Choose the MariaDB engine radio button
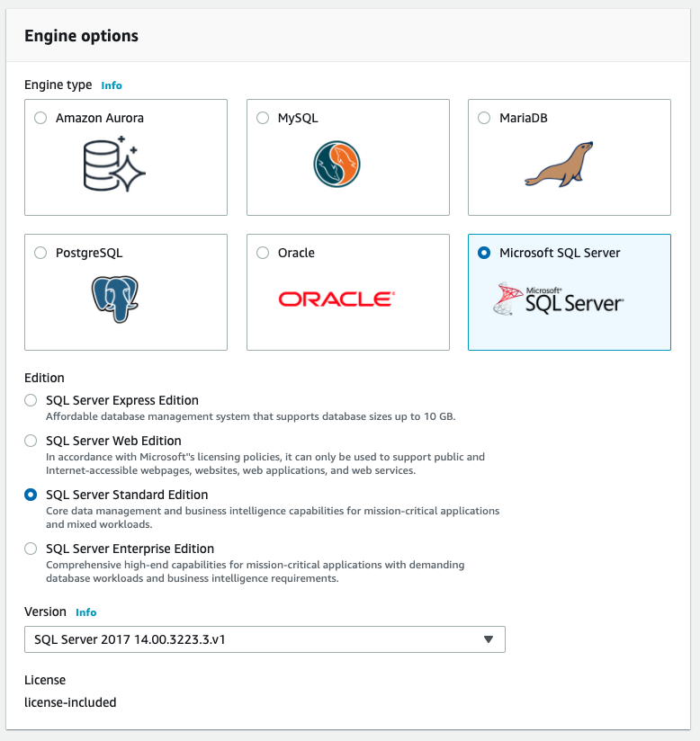Image resolution: width=700 pixels, height=741 pixels. 484,118
